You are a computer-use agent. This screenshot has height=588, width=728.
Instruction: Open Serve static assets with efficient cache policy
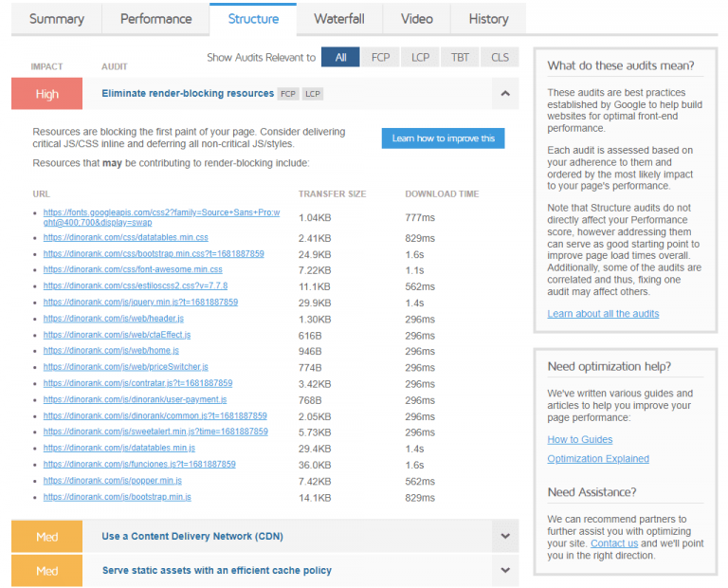tap(217, 570)
